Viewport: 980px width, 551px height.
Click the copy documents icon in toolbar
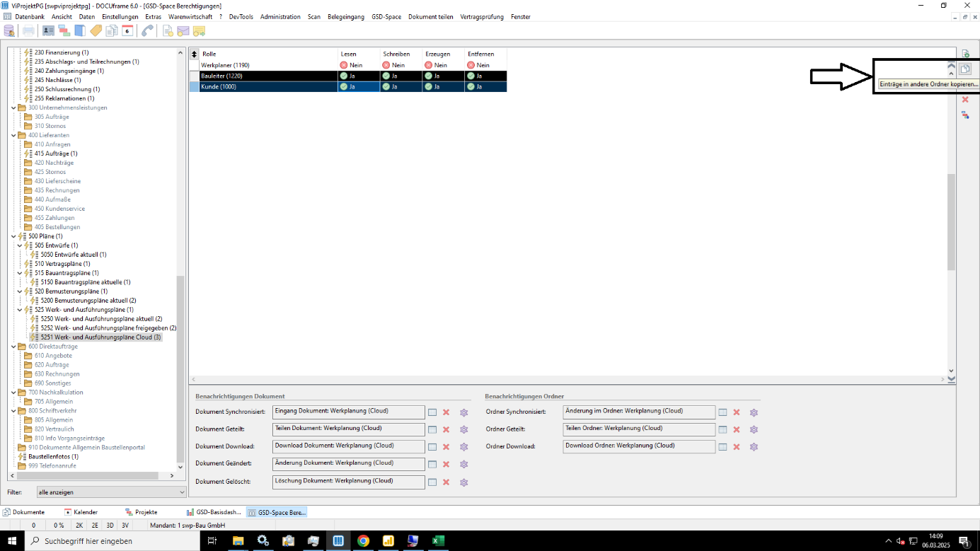point(111,30)
